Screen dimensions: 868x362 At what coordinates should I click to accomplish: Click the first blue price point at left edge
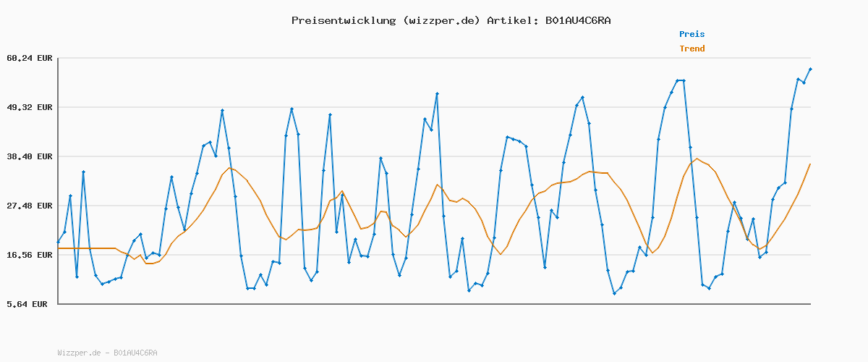coord(59,242)
